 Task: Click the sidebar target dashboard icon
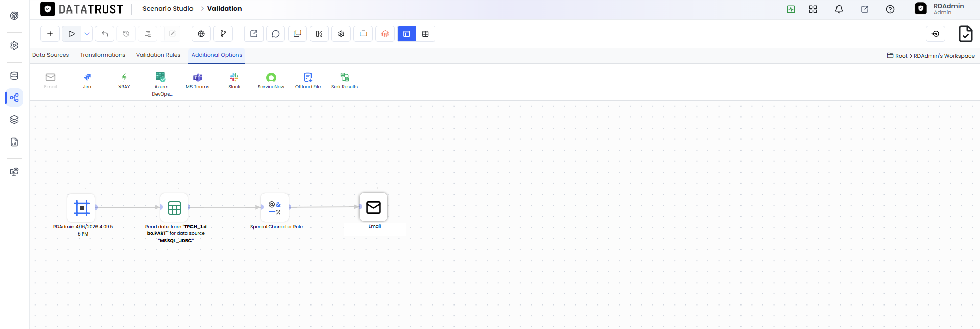(14, 16)
